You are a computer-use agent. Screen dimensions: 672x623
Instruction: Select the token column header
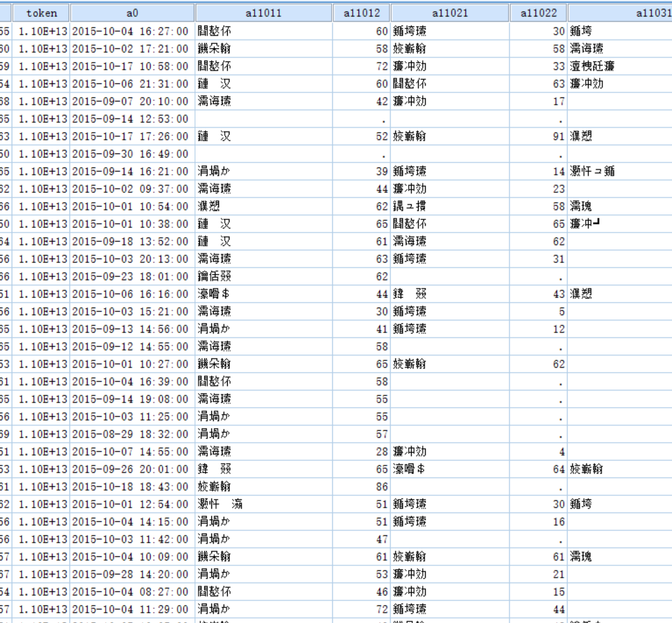[x=41, y=13]
